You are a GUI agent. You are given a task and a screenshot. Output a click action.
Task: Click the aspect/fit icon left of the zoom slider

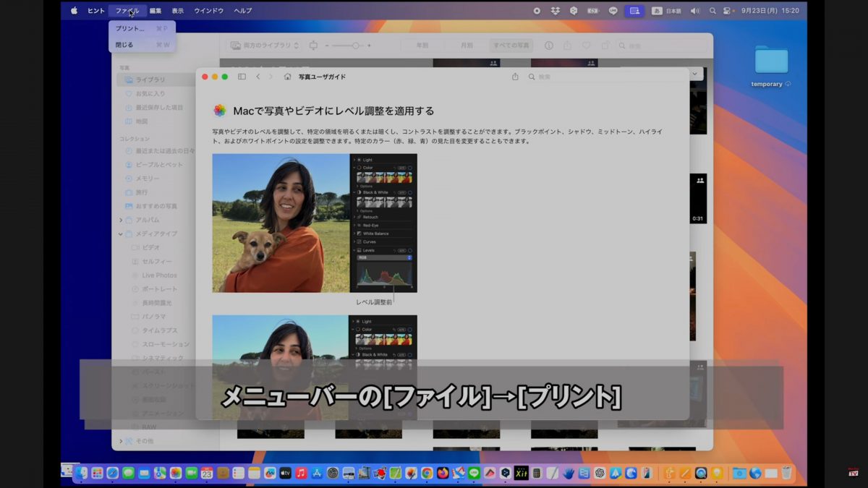[313, 46]
